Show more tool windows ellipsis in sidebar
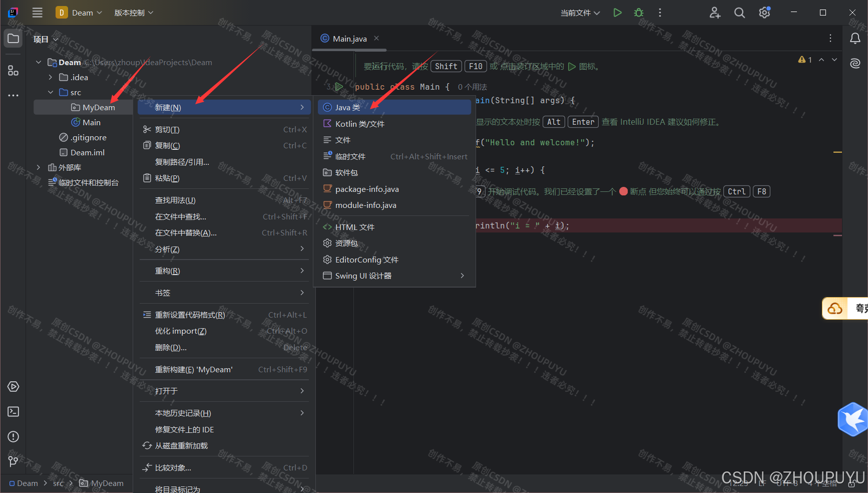 (14, 95)
